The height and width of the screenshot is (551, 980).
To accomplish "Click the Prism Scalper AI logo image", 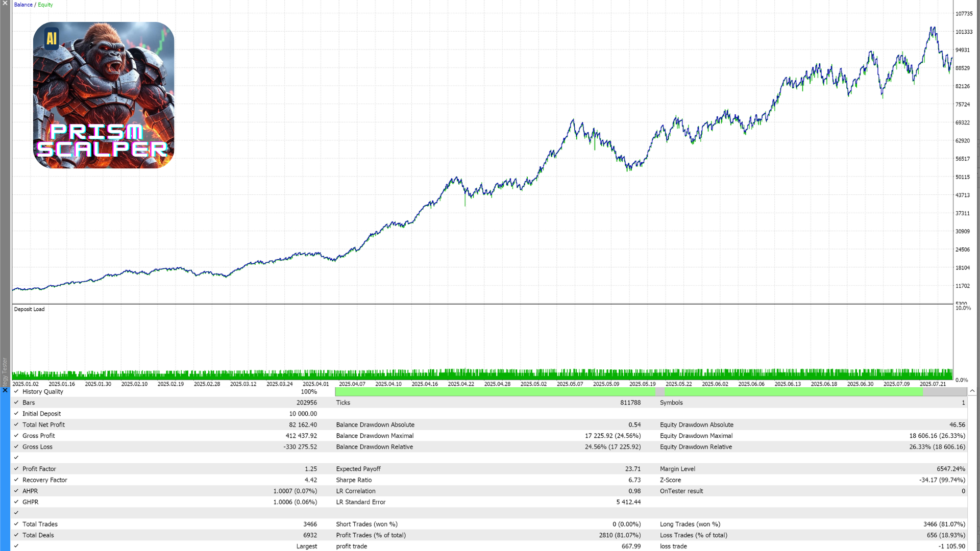I will (x=104, y=95).
